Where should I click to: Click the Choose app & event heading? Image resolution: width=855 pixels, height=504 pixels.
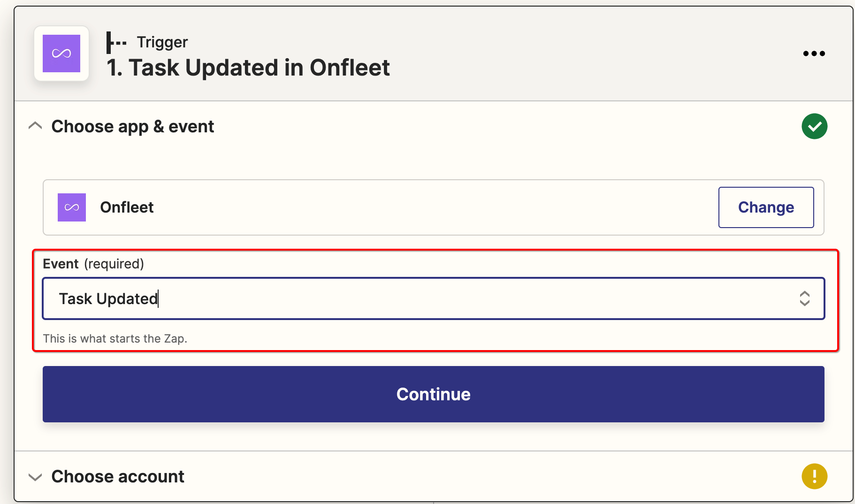coord(133,127)
